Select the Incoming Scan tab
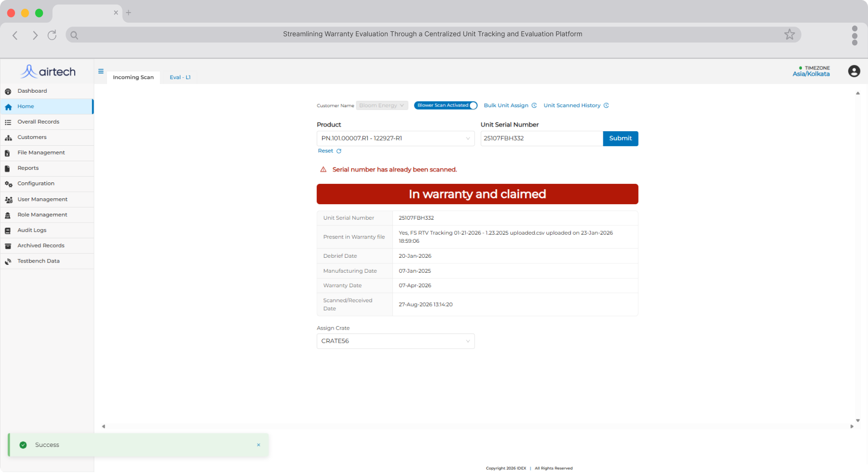This screenshot has width=868, height=473. (x=133, y=77)
